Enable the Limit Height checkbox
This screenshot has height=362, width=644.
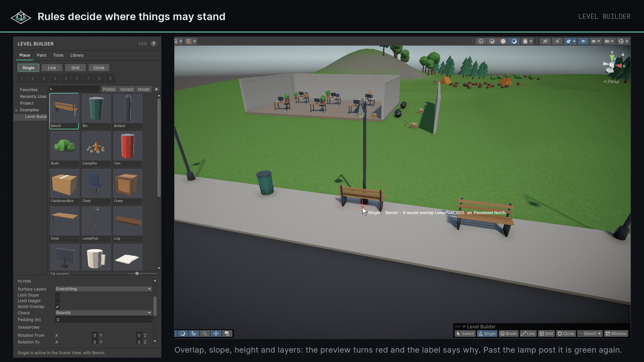coord(57,301)
